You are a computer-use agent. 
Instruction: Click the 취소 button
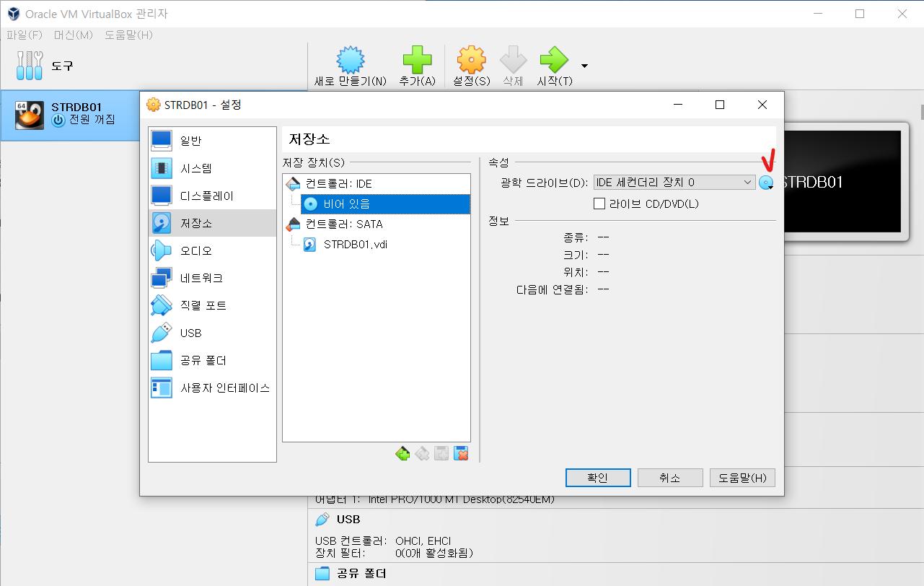point(670,478)
